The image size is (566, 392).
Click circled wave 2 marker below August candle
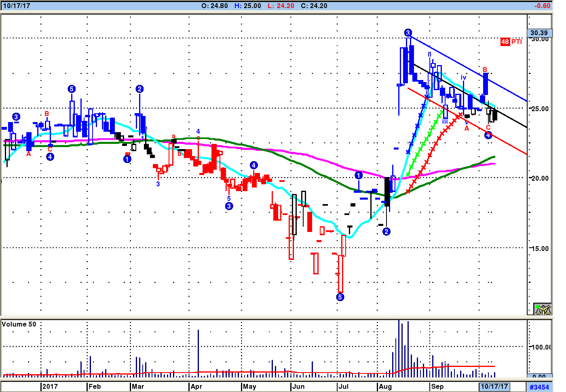tap(386, 232)
